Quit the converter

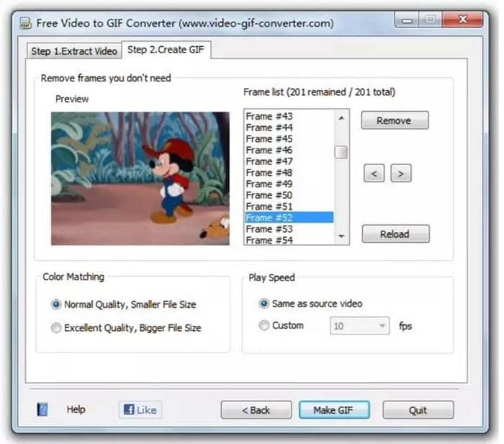tap(418, 410)
